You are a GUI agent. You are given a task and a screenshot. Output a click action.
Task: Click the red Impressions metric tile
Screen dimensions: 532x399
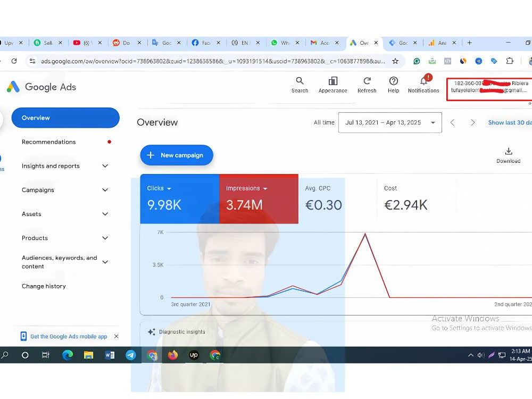259,199
